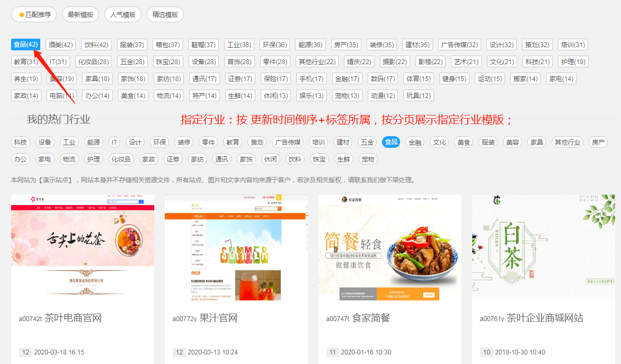Filter by the 酒类(42) category

click(60, 45)
